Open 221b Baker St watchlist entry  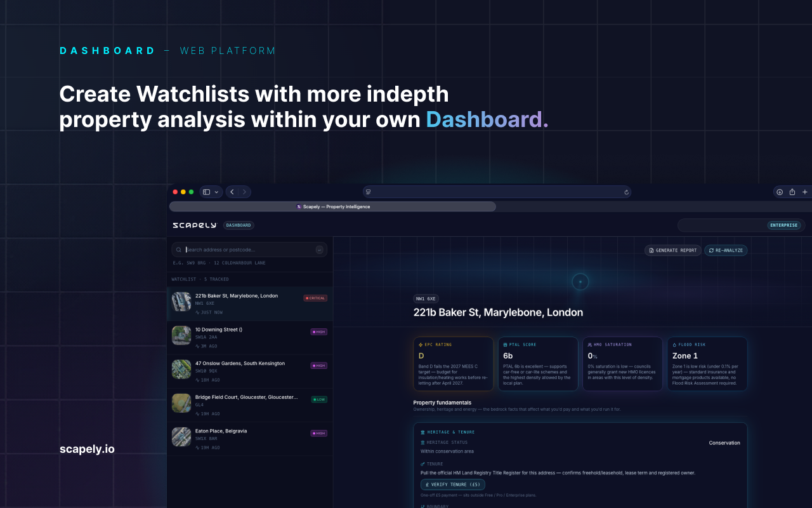click(249, 304)
